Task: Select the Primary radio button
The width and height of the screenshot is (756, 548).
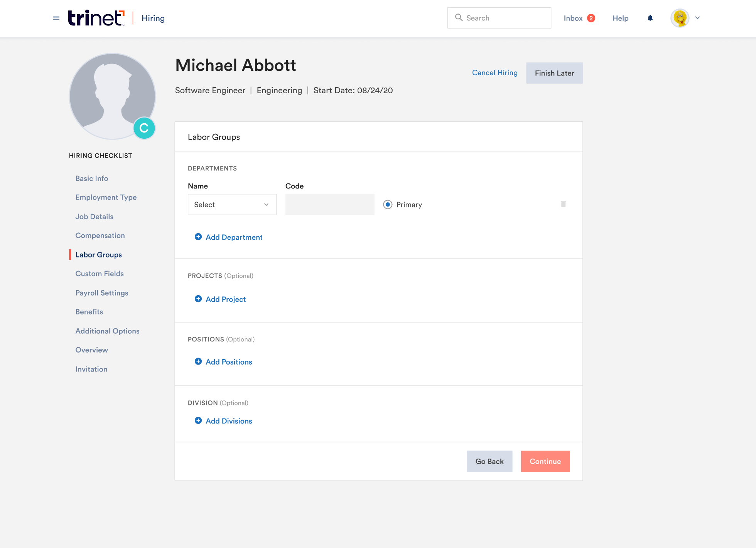Action: click(388, 205)
